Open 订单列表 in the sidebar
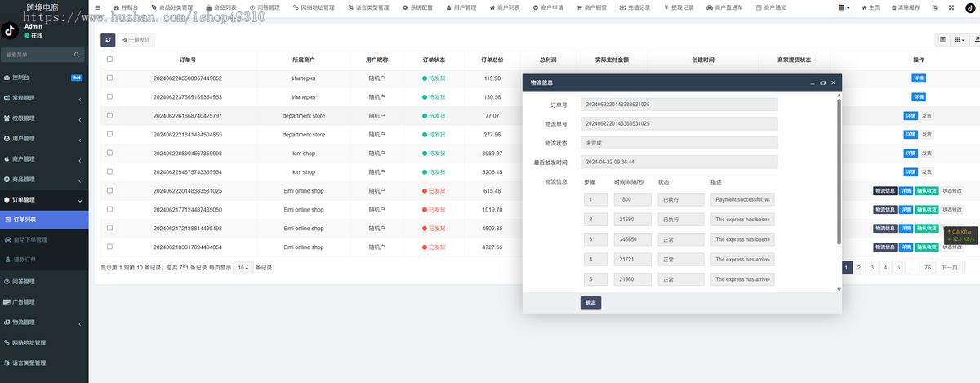The width and height of the screenshot is (980, 383). coord(44,220)
